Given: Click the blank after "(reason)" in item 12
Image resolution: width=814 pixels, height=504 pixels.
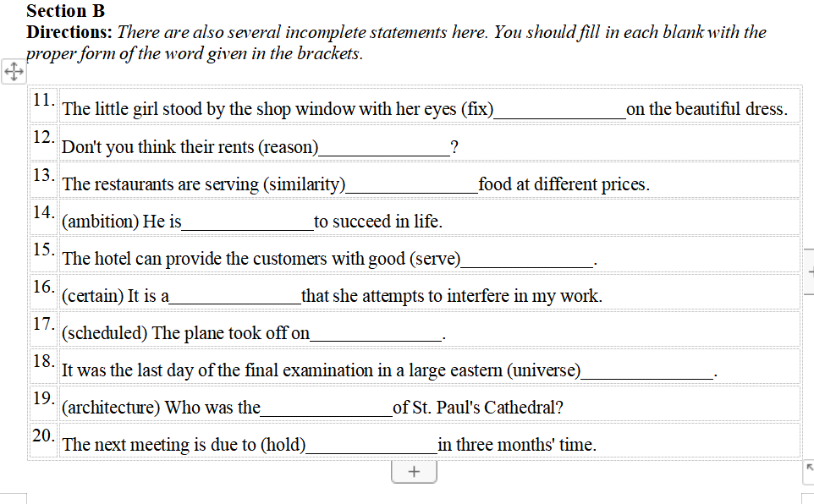Looking at the screenshot, I should pos(384,148).
